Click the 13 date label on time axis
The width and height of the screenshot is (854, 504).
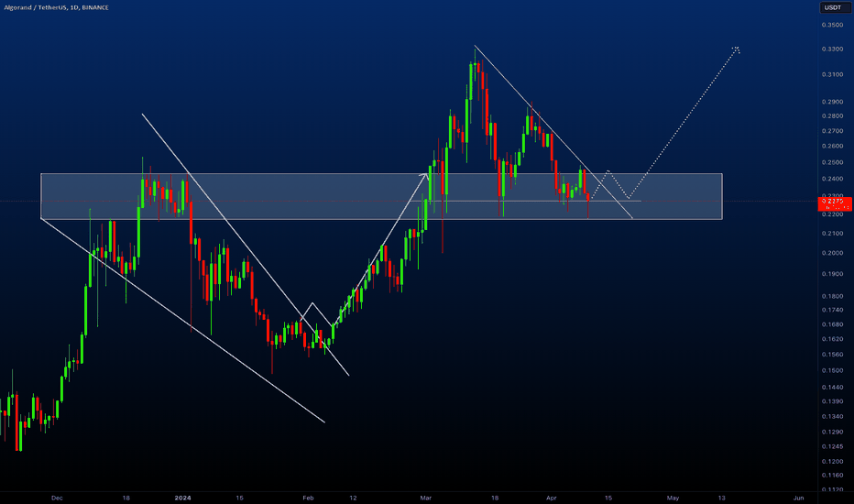point(722,498)
